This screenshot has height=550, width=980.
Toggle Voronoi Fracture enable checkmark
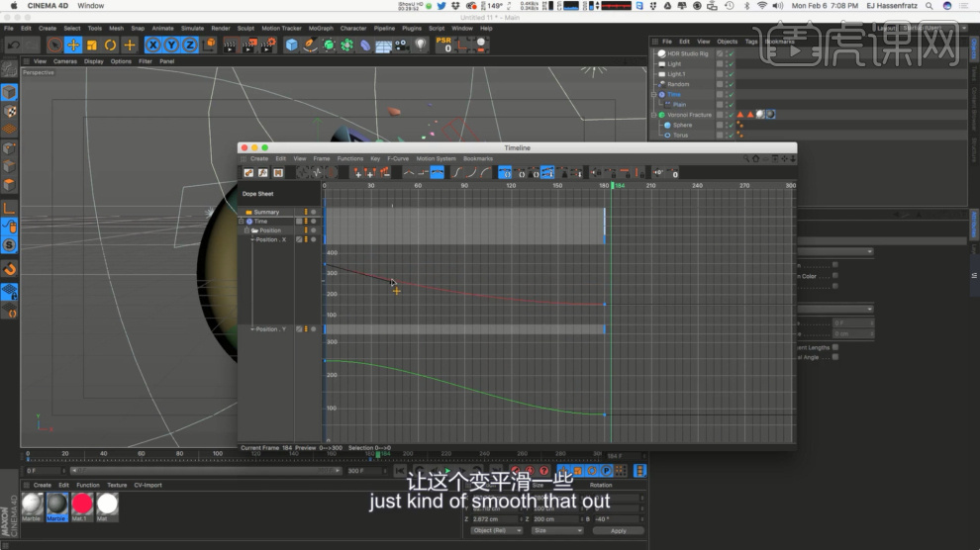coord(731,115)
